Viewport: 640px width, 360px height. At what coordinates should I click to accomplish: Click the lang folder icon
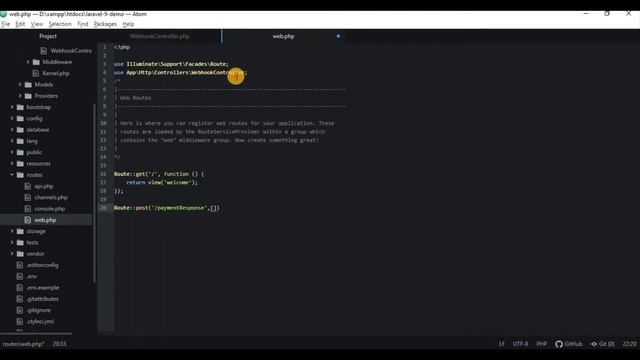pyautogui.click(x=20, y=141)
